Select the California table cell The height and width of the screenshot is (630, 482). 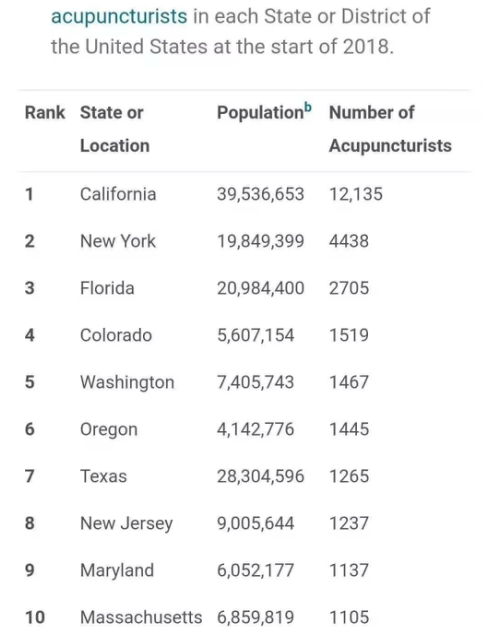[x=118, y=194]
